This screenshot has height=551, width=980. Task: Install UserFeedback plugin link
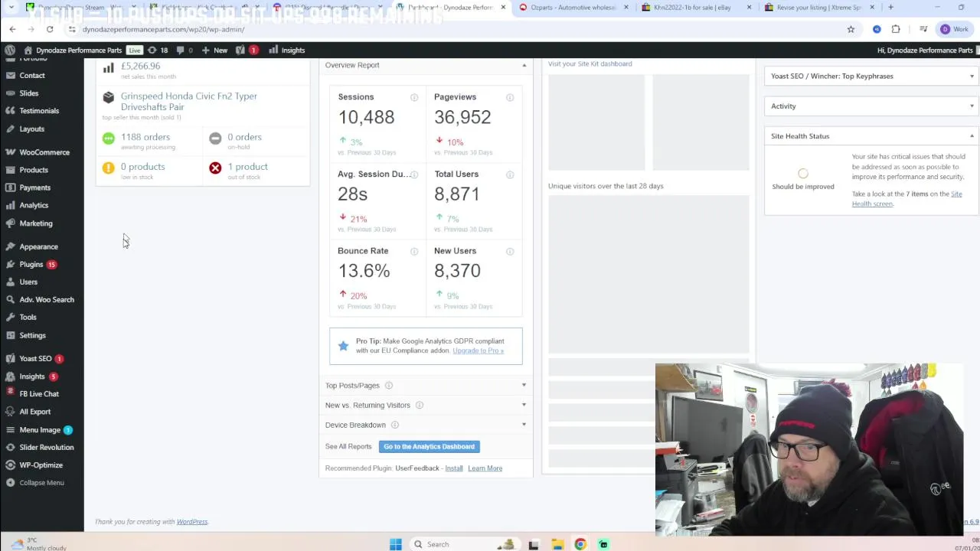coord(454,468)
